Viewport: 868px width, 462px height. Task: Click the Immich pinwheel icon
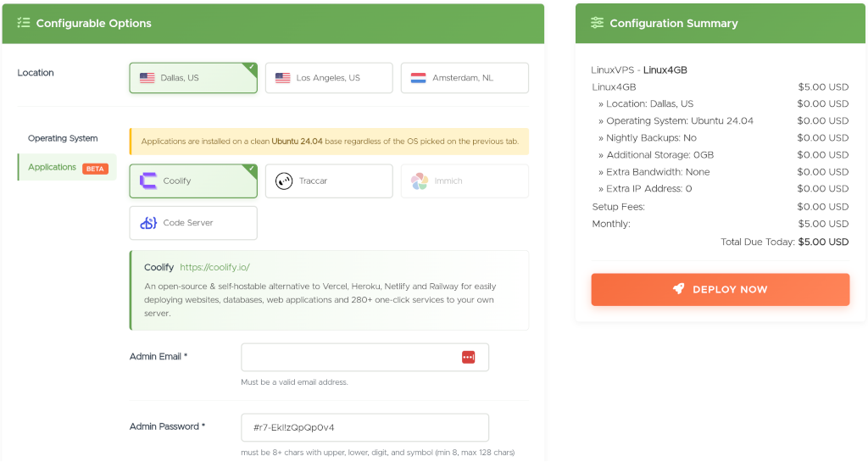click(x=420, y=181)
